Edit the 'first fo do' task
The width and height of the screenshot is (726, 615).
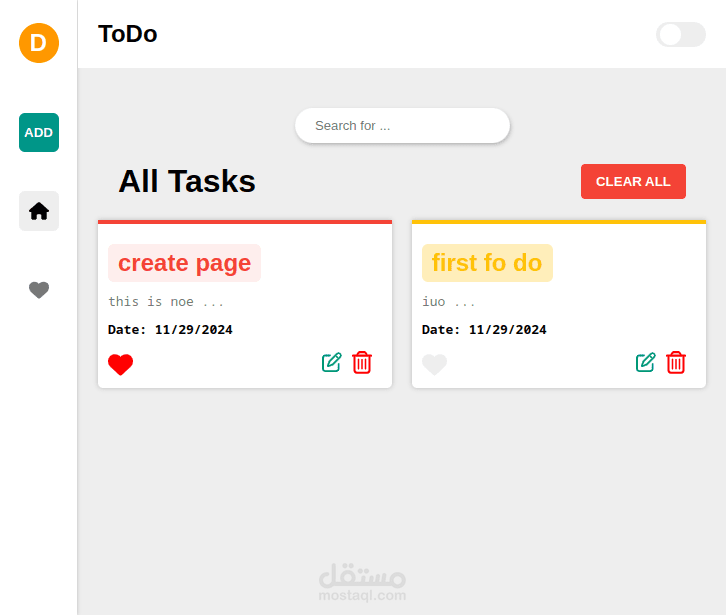coord(646,362)
